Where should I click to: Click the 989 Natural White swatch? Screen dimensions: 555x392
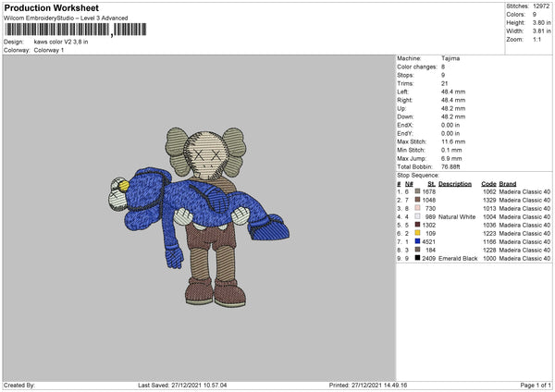(417, 216)
